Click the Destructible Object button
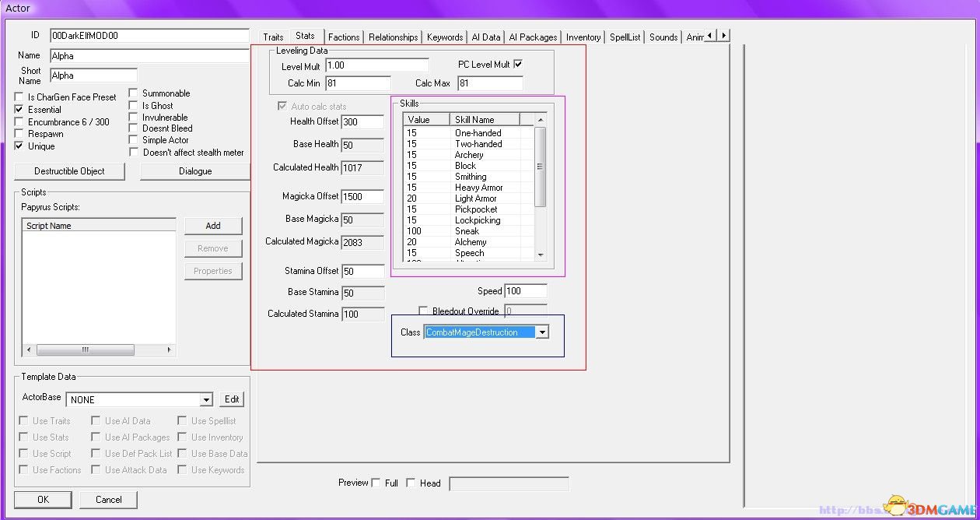 (x=69, y=171)
